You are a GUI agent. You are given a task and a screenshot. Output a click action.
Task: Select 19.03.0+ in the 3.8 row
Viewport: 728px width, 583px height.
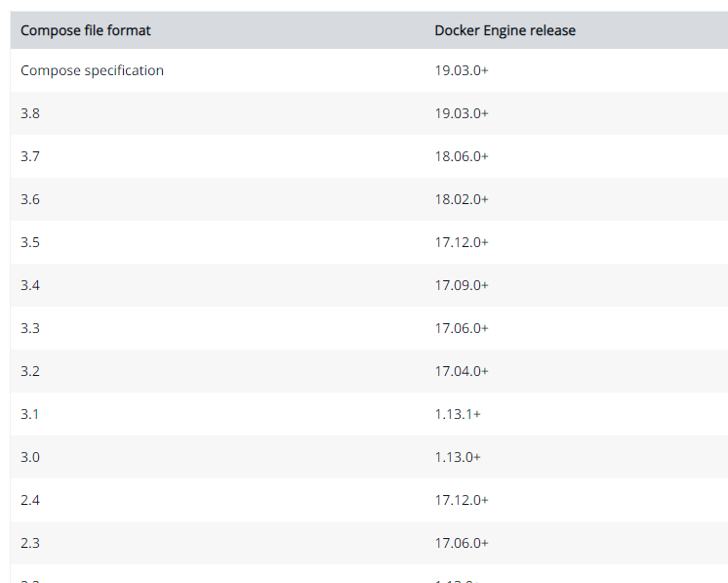coord(461,113)
